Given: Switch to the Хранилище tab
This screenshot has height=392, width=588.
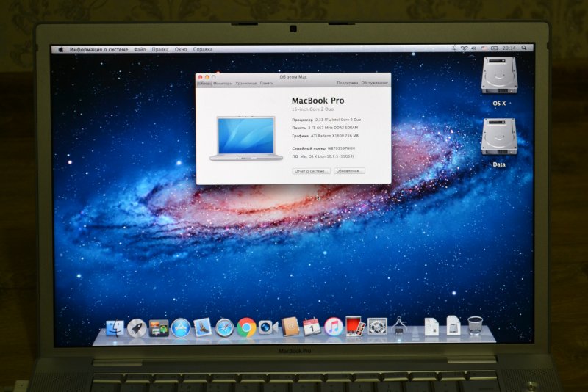Looking at the screenshot, I should click(x=246, y=83).
